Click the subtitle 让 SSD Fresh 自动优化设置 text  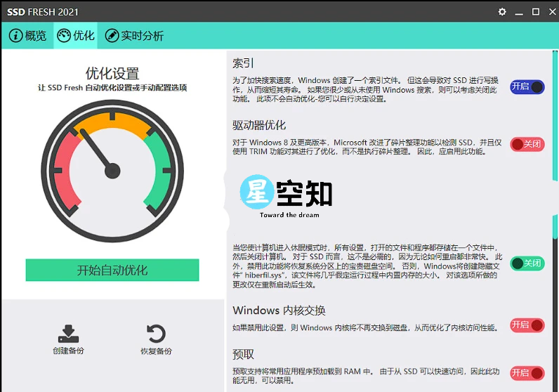(x=112, y=88)
